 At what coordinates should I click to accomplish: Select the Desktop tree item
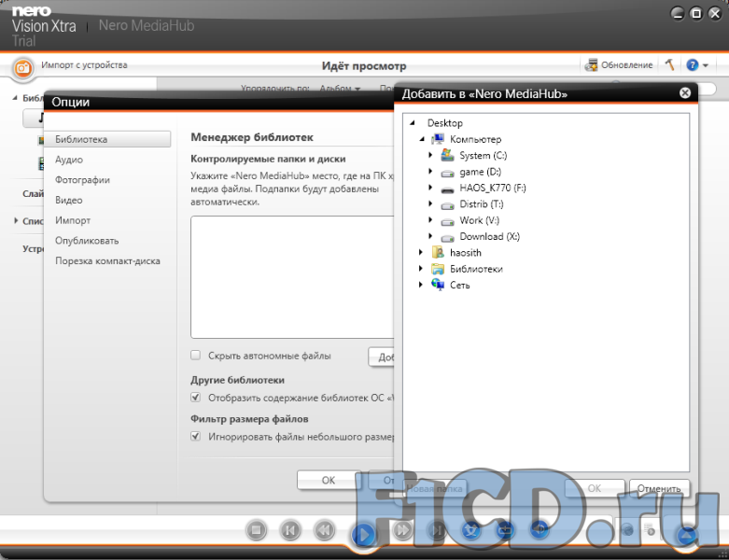point(445,123)
